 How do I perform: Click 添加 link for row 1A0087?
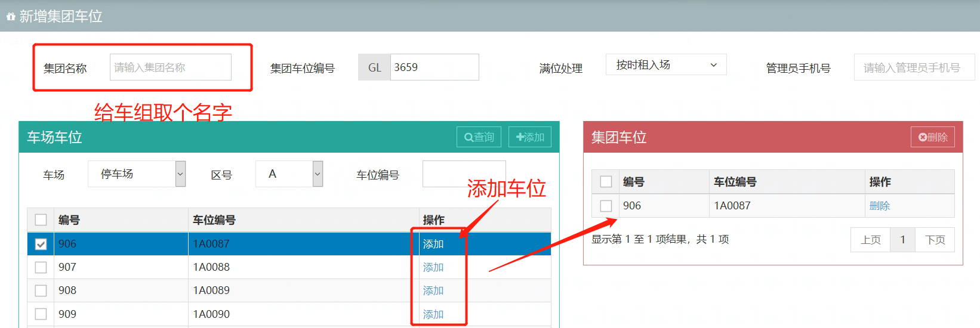(x=433, y=244)
